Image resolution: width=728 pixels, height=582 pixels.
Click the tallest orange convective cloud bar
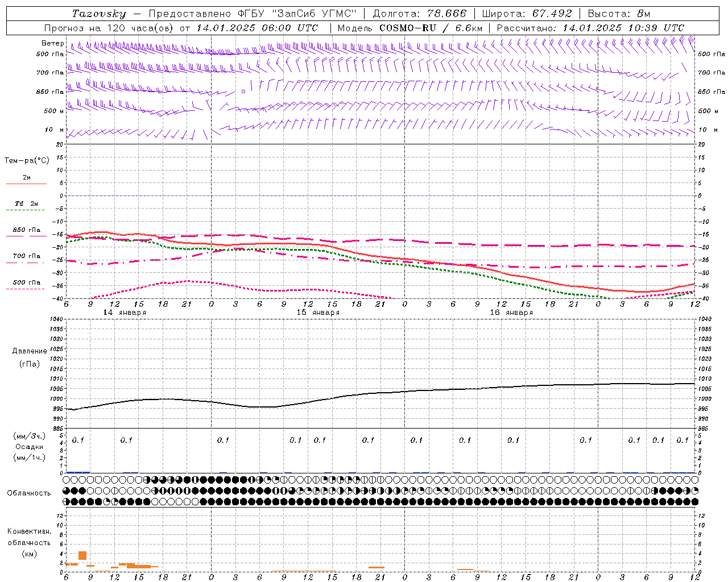pos(82,555)
